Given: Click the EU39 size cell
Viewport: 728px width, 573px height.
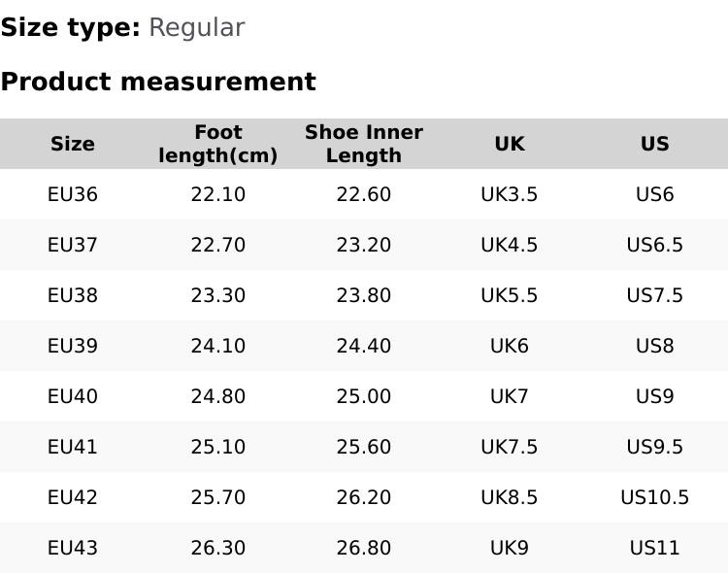Looking at the screenshot, I should [x=73, y=346].
